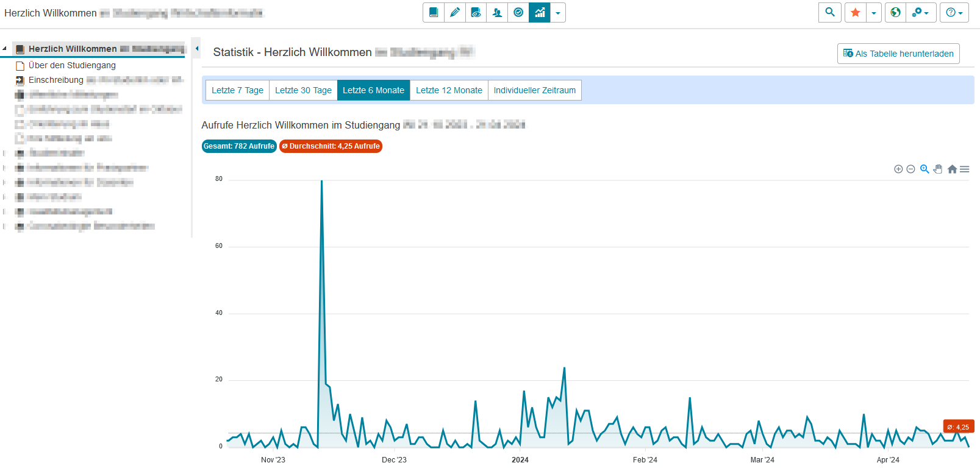Click Als Tabelle herunterladen button
Screen dimensions: 980x474
(898, 54)
